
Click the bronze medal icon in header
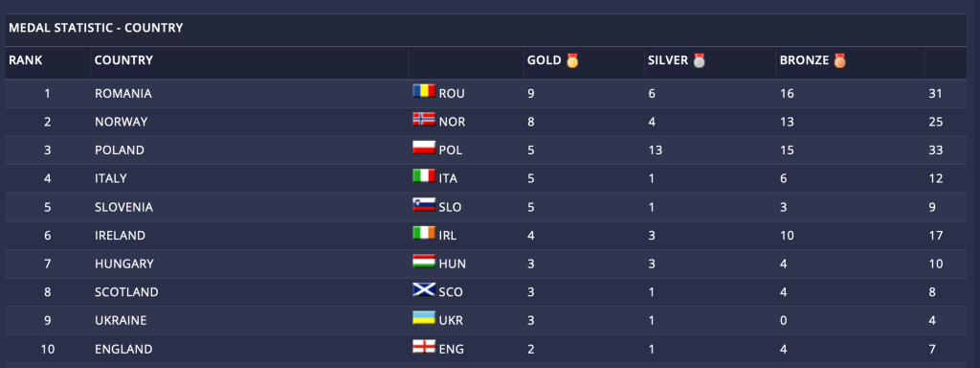(x=840, y=60)
